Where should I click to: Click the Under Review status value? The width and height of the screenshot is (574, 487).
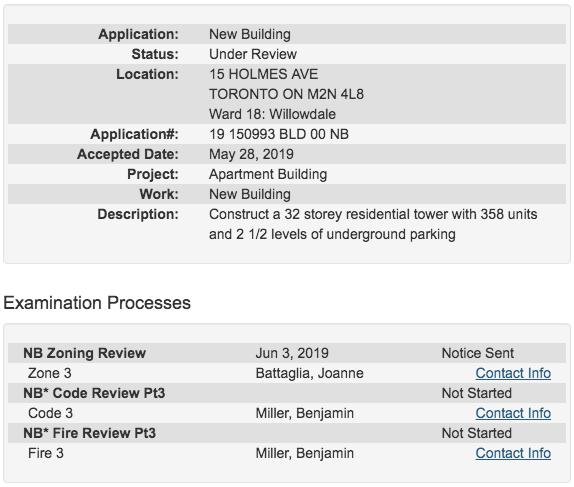[253, 54]
